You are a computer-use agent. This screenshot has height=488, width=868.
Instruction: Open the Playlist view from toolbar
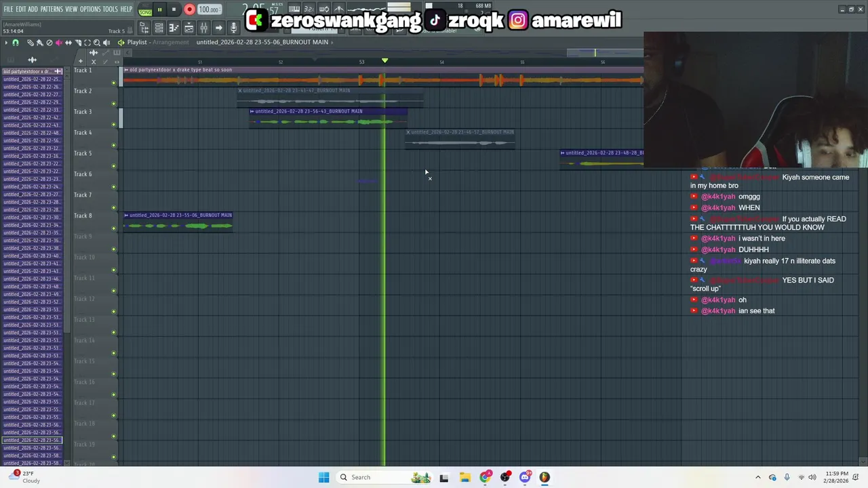point(189,28)
